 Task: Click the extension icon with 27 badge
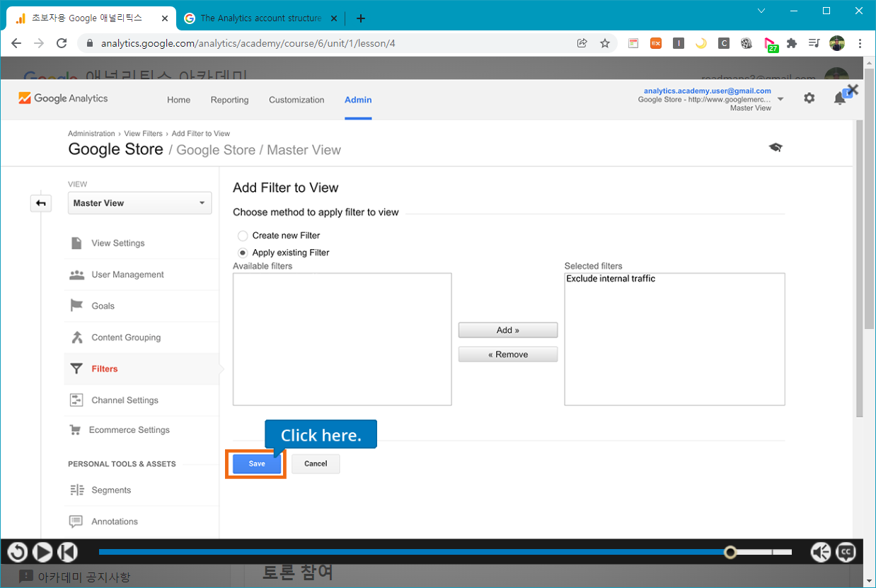[x=771, y=45]
